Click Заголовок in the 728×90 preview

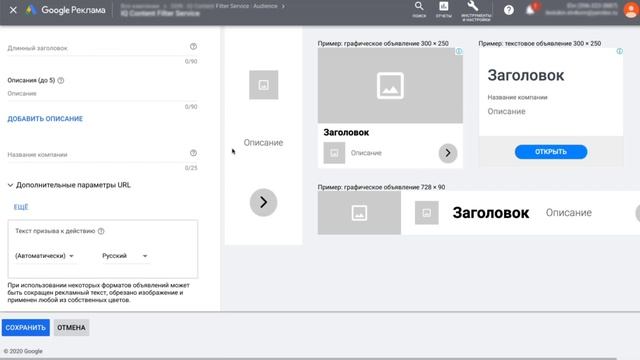click(491, 213)
